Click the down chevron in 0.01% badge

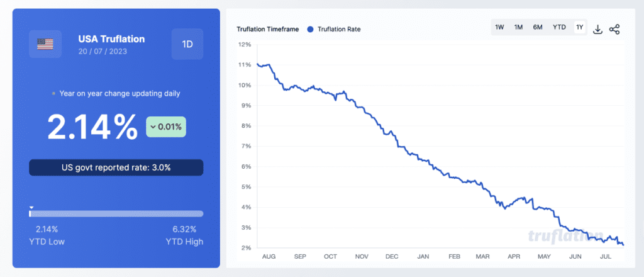point(153,127)
